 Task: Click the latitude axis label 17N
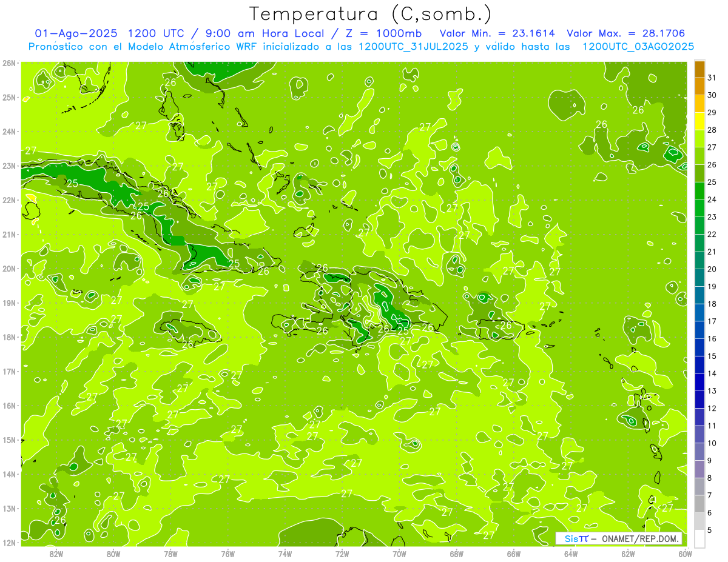pyautogui.click(x=8, y=372)
